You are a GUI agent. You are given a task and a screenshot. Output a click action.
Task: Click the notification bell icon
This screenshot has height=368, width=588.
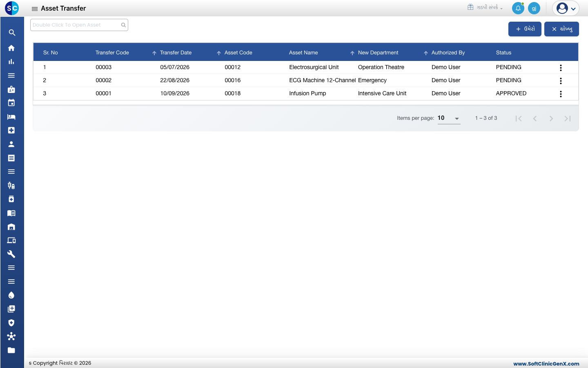click(518, 8)
